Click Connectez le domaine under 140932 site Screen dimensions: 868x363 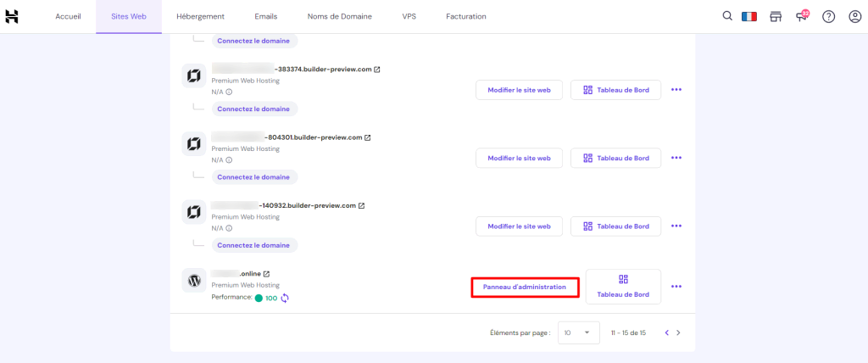coord(253,245)
